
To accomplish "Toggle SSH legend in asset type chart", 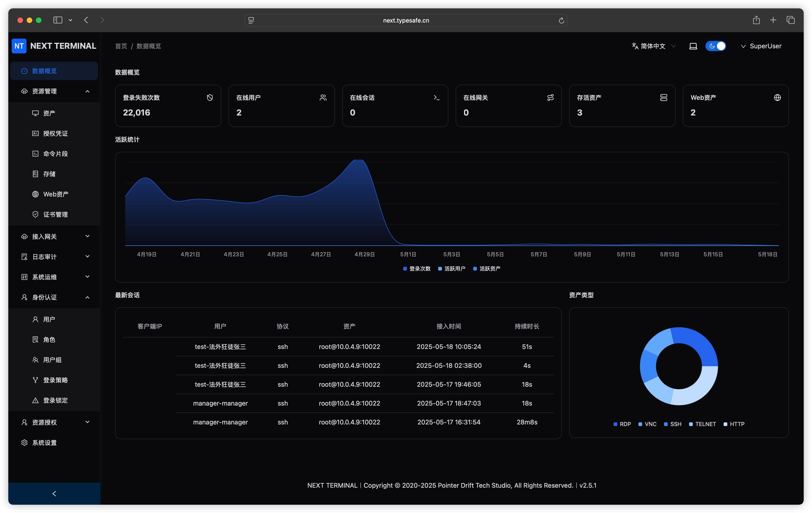I will 673,424.
